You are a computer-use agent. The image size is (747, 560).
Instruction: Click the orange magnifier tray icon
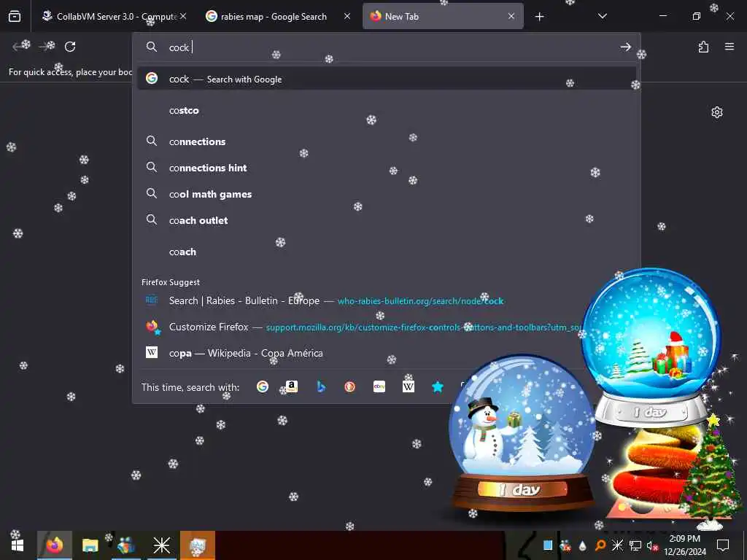[600, 545]
